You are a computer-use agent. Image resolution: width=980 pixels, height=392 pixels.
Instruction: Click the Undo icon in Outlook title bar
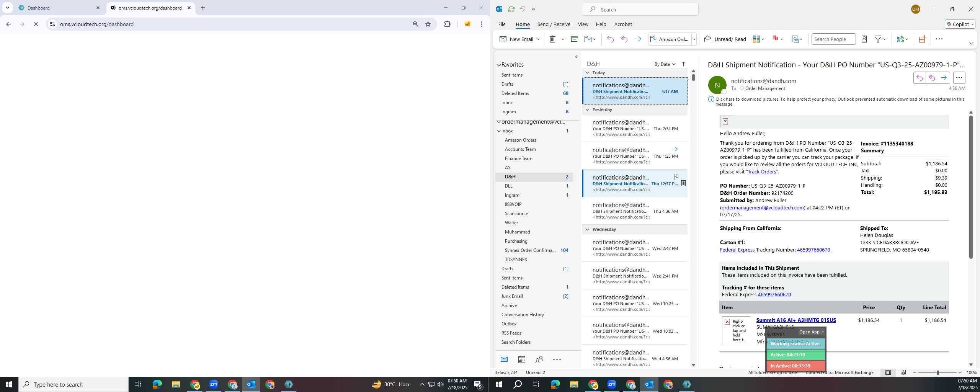522,9
